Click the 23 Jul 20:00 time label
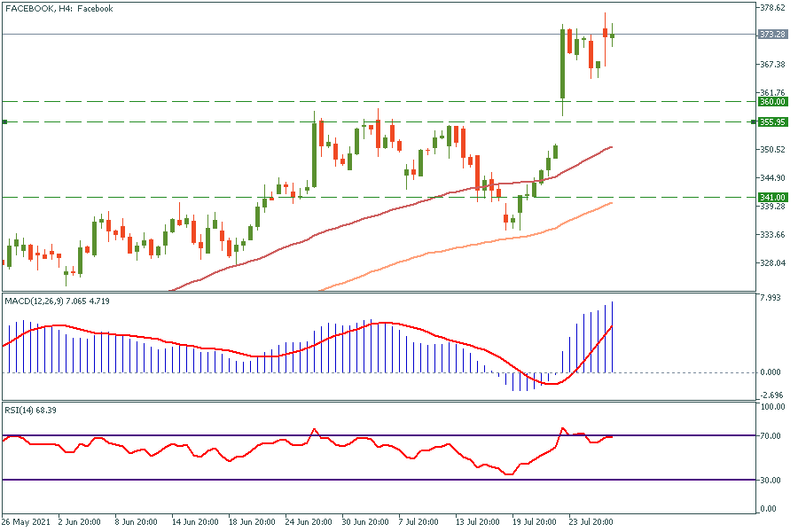The width and height of the screenshot is (798, 532). coord(591,521)
